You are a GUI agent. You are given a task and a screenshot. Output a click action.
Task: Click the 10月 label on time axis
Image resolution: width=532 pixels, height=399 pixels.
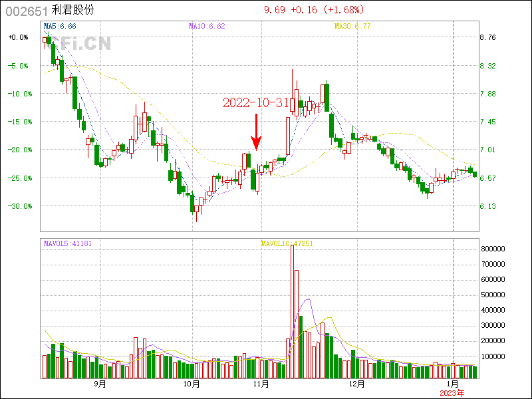tap(191, 384)
